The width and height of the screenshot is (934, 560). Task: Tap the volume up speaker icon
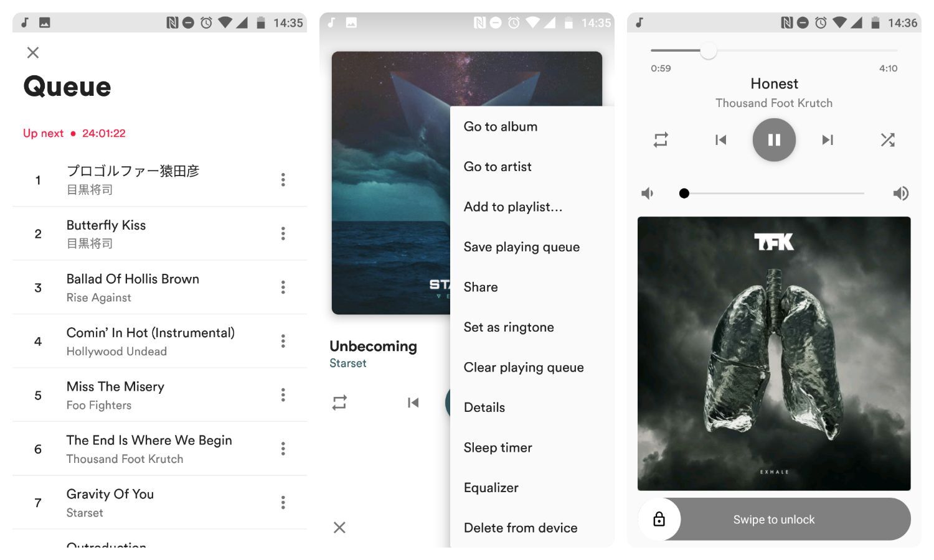(x=900, y=194)
